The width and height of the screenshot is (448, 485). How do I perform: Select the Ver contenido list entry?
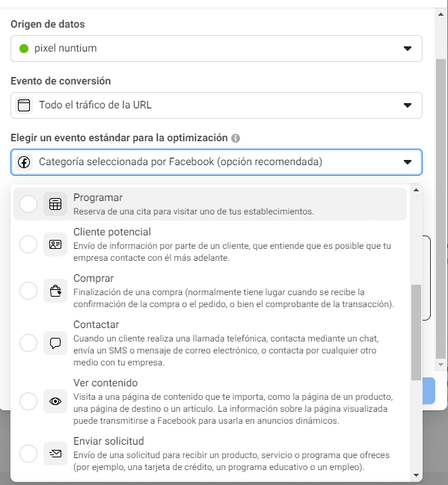210,401
